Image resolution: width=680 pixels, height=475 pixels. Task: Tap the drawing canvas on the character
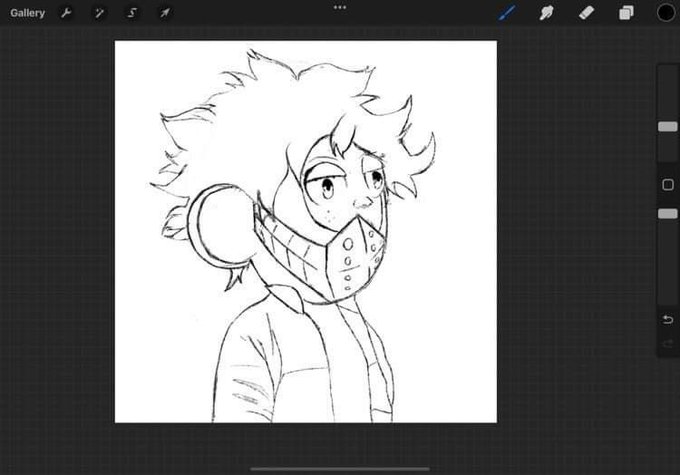pyautogui.click(x=306, y=232)
